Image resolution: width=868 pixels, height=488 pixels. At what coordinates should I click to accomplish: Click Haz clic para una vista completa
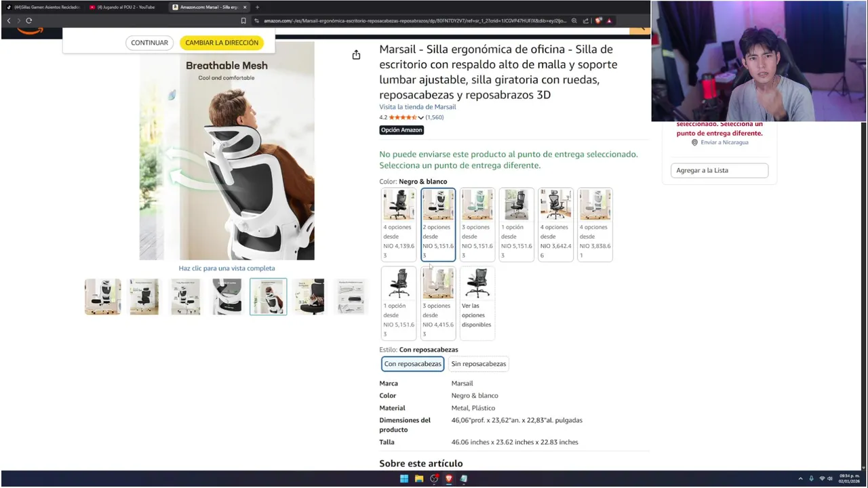[x=226, y=268]
